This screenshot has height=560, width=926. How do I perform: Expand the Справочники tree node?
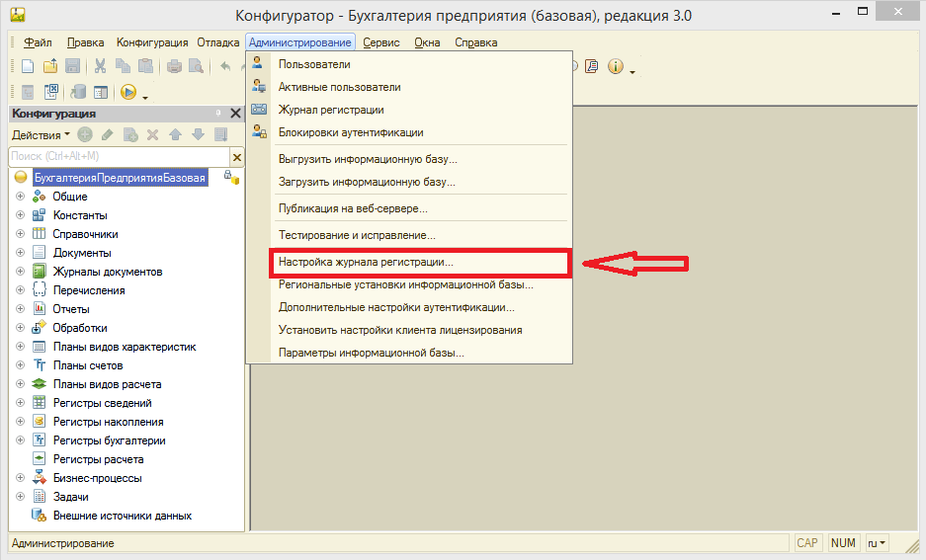(x=20, y=234)
